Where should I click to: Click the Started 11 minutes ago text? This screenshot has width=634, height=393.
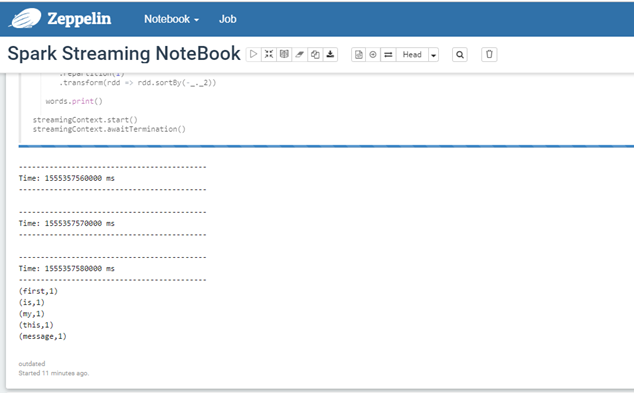click(x=54, y=373)
